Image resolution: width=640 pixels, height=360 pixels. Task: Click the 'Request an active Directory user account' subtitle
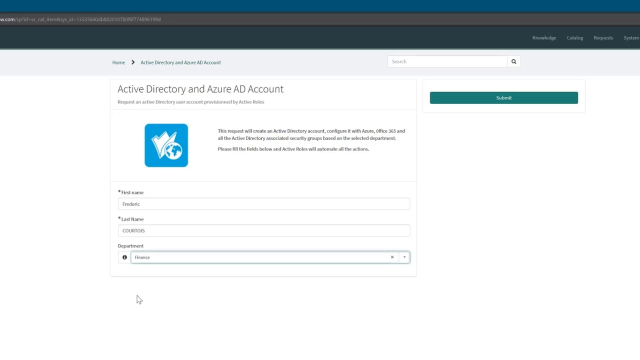(x=191, y=102)
